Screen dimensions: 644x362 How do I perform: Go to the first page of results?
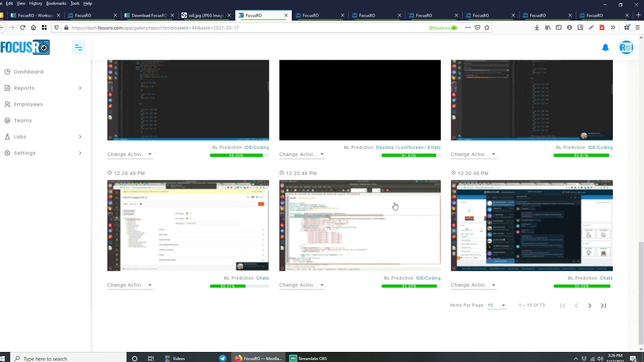click(x=562, y=305)
